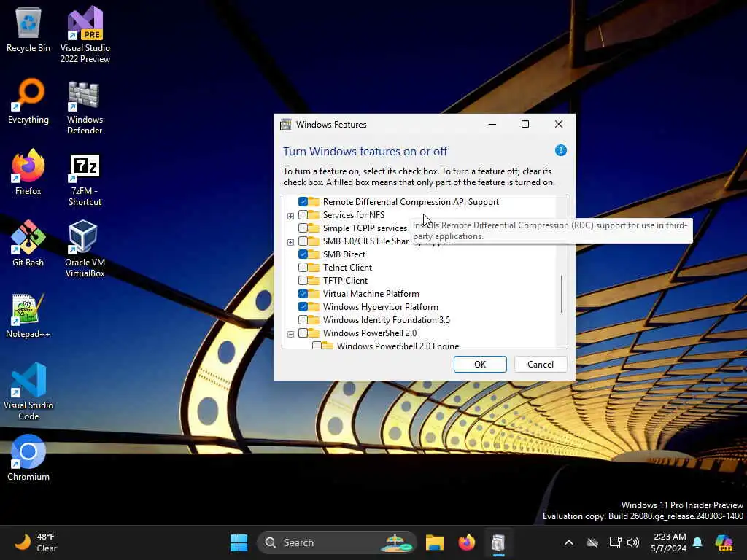Select the Notepad++ desktop icon

(x=28, y=316)
